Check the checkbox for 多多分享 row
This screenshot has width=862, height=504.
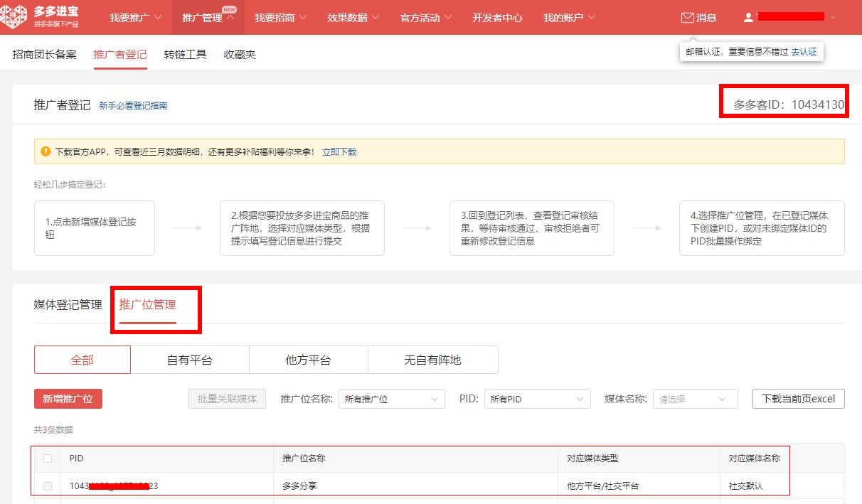point(48,486)
